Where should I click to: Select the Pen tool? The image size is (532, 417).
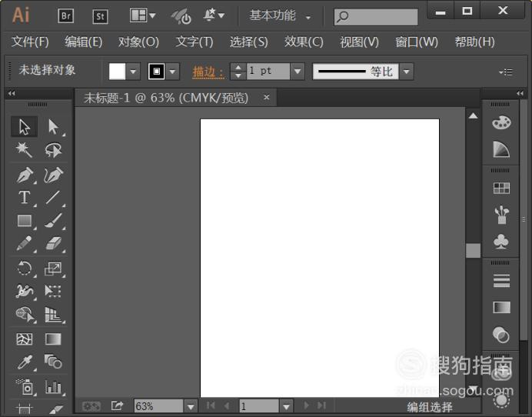[25, 175]
